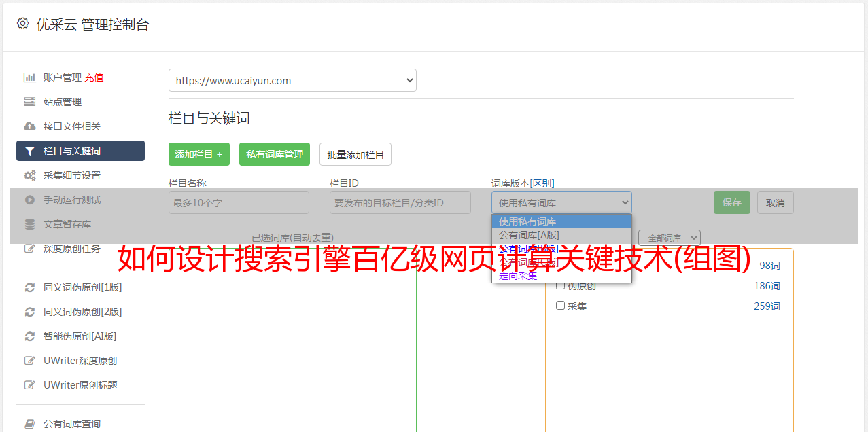Click the play icon for 手动运行测试
The height and width of the screenshot is (432, 868).
[x=29, y=200]
